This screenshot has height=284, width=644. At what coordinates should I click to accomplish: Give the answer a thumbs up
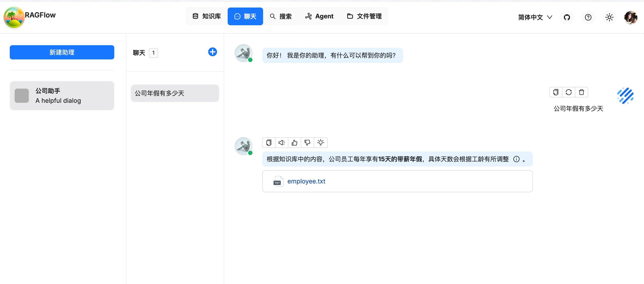295,143
